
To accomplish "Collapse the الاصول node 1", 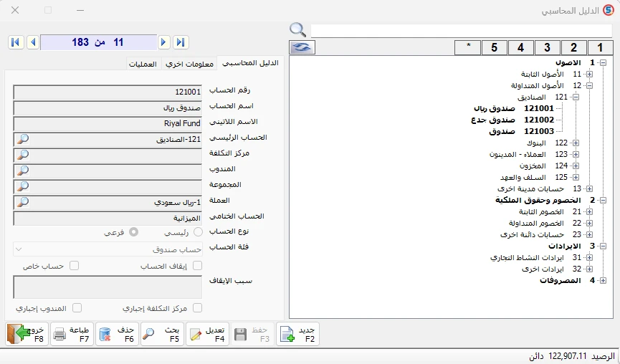I will coord(603,62).
